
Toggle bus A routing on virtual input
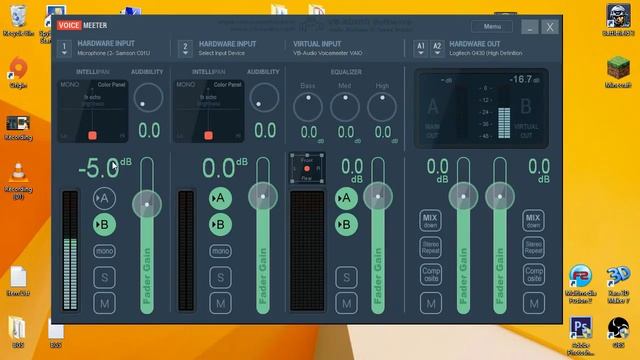pyautogui.click(x=346, y=198)
